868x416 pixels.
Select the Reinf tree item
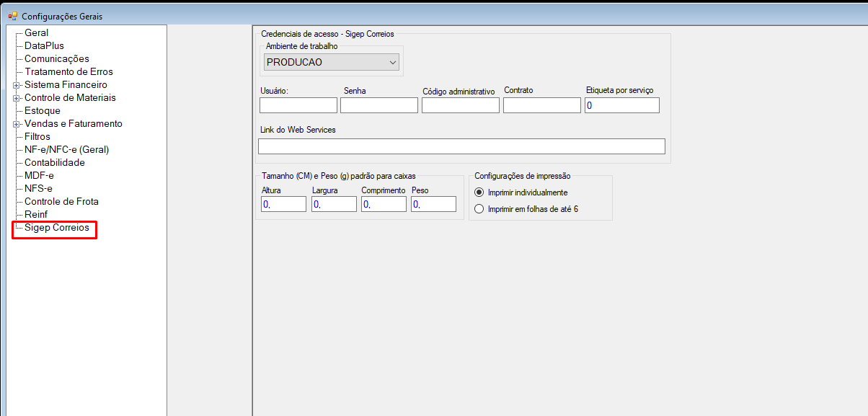coord(35,214)
